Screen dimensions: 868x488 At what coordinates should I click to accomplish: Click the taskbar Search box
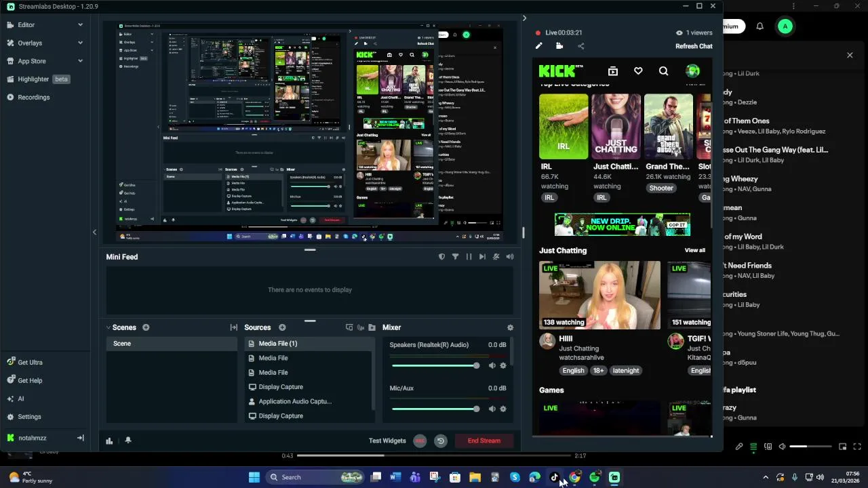316,477
